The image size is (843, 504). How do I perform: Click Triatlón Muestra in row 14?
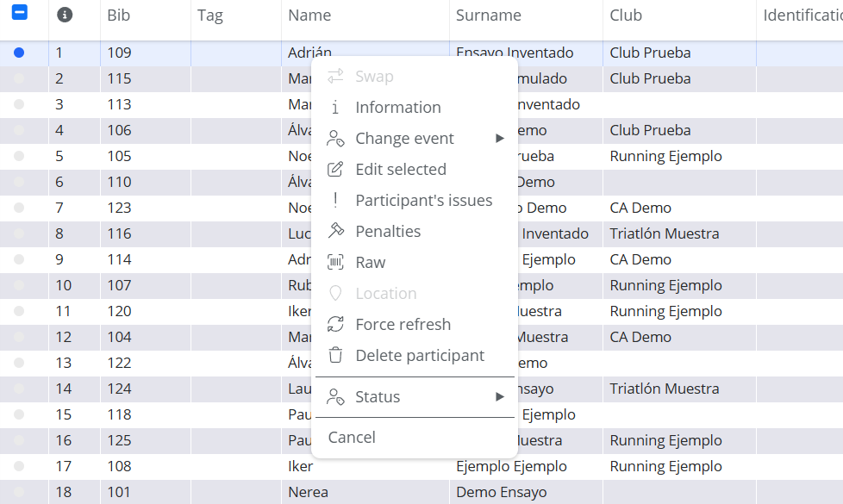664,389
